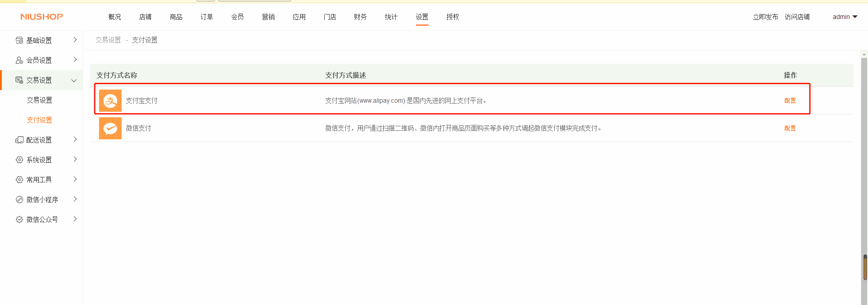This screenshot has height=305, width=868.
Task: Click 配置 for 支付宝支付
Action: tap(790, 100)
